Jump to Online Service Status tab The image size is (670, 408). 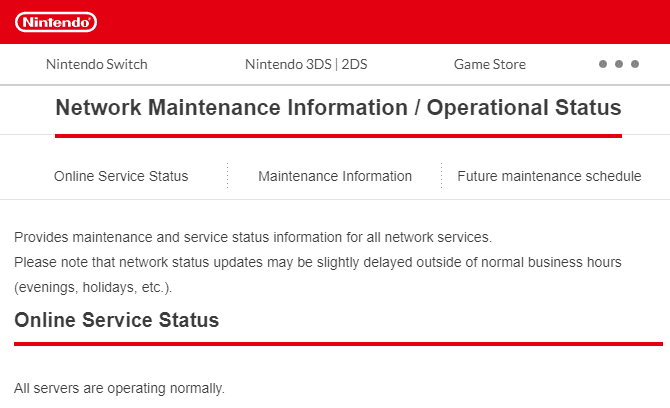121,176
